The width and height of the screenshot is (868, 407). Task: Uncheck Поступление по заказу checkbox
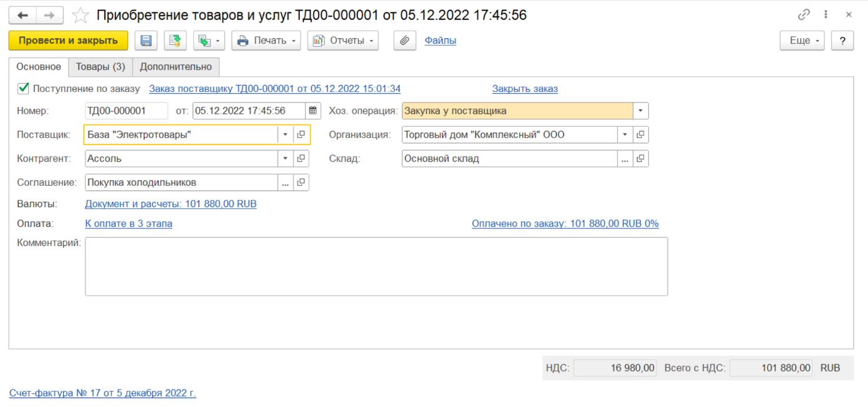(24, 88)
